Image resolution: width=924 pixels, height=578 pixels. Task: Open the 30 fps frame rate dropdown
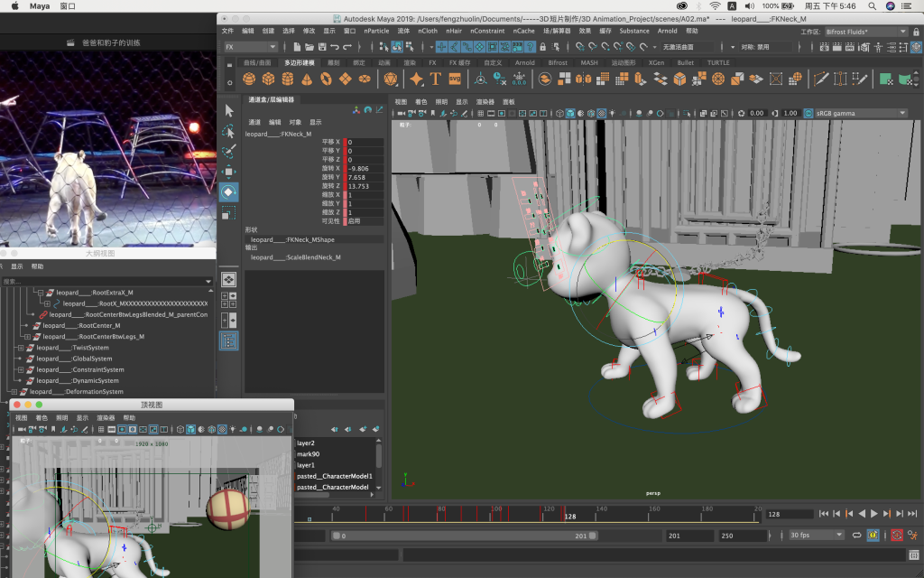point(817,535)
